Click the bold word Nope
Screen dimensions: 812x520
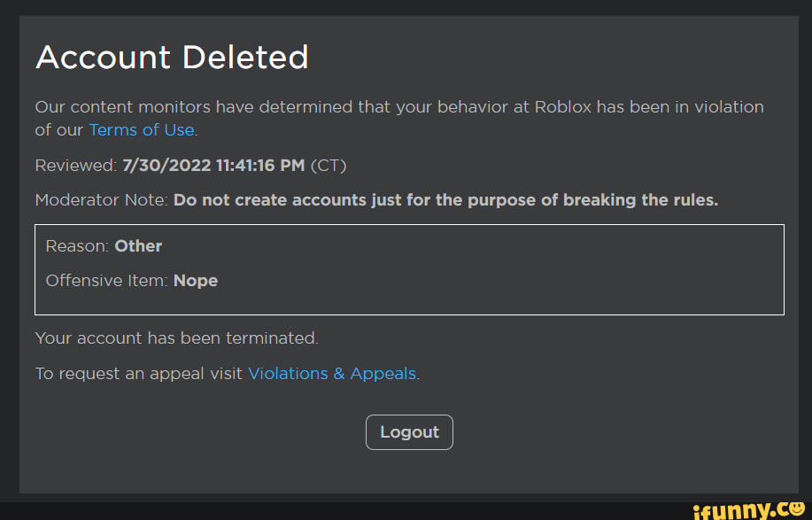196,281
